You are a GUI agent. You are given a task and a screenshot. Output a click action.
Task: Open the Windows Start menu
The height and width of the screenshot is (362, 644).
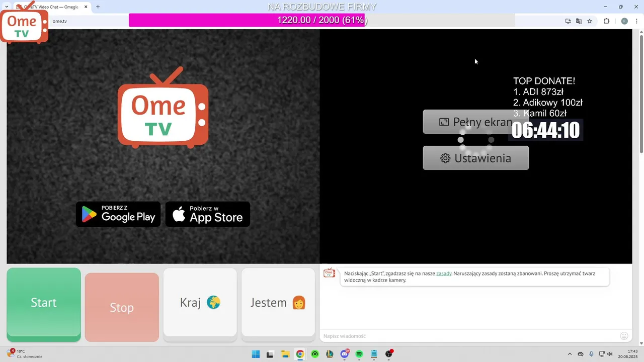click(256, 354)
